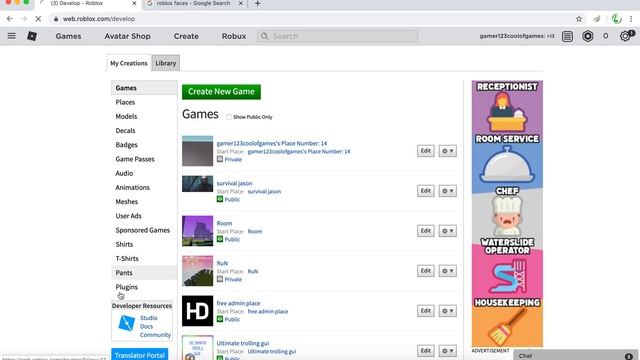Open Translator Portal button
Viewport: 640px width, 360px height.
coord(140,354)
